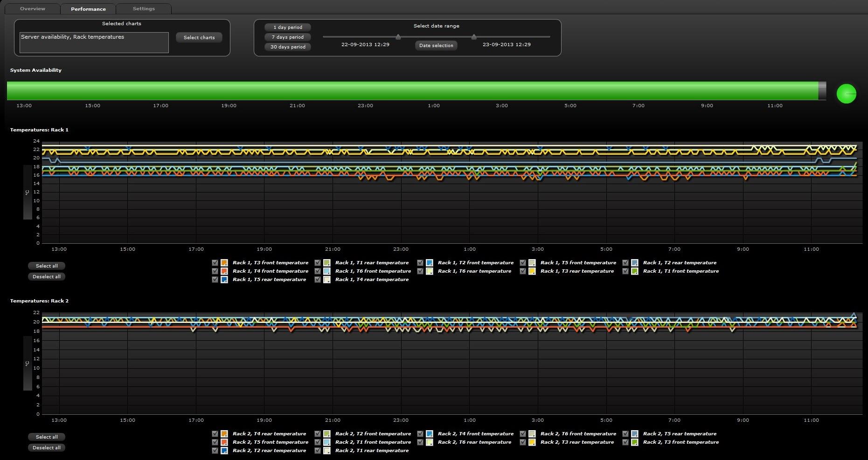
Task: Click the selected charts text field
Action: pyautogui.click(x=94, y=42)
